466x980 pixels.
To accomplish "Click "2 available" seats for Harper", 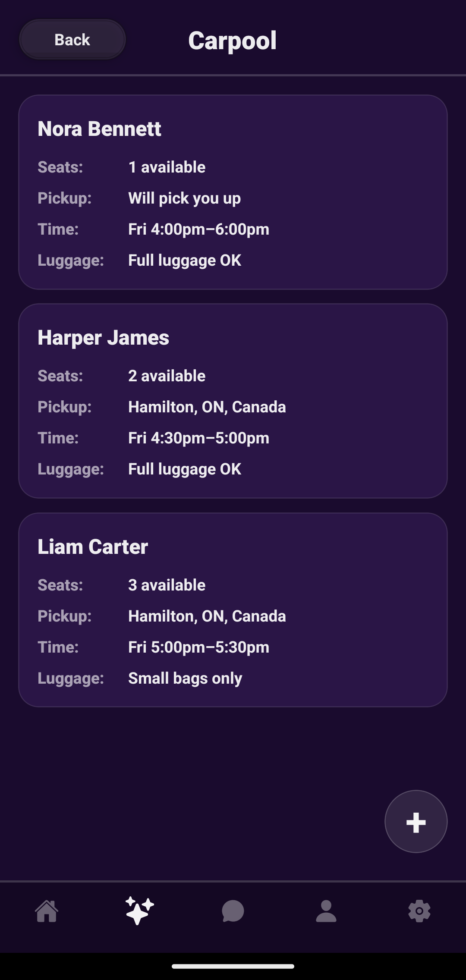I will pos(167,376).
